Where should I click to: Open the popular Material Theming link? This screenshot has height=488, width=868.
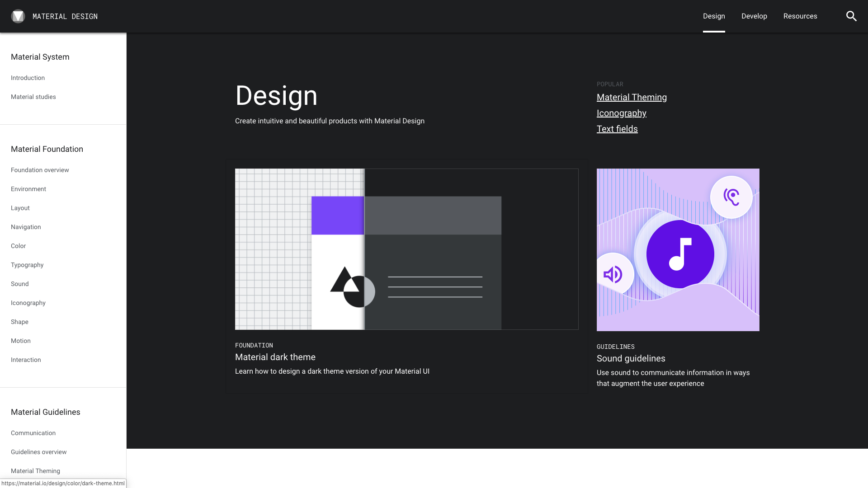[x=632, y=98]
